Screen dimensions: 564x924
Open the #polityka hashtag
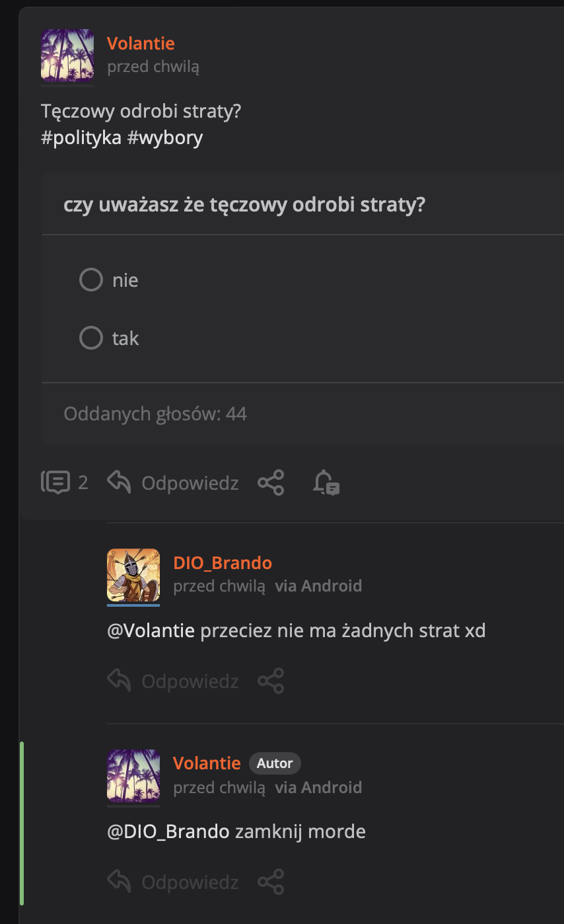point(81,137)
